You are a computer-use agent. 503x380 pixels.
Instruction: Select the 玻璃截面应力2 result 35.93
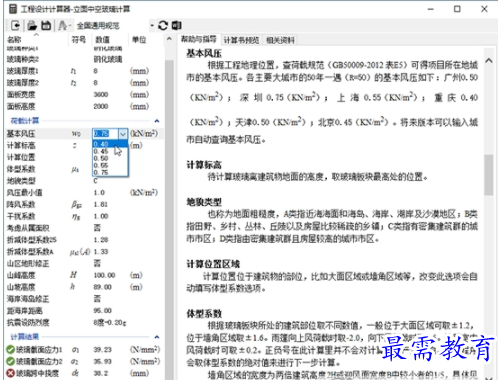(x=102, y=361)
